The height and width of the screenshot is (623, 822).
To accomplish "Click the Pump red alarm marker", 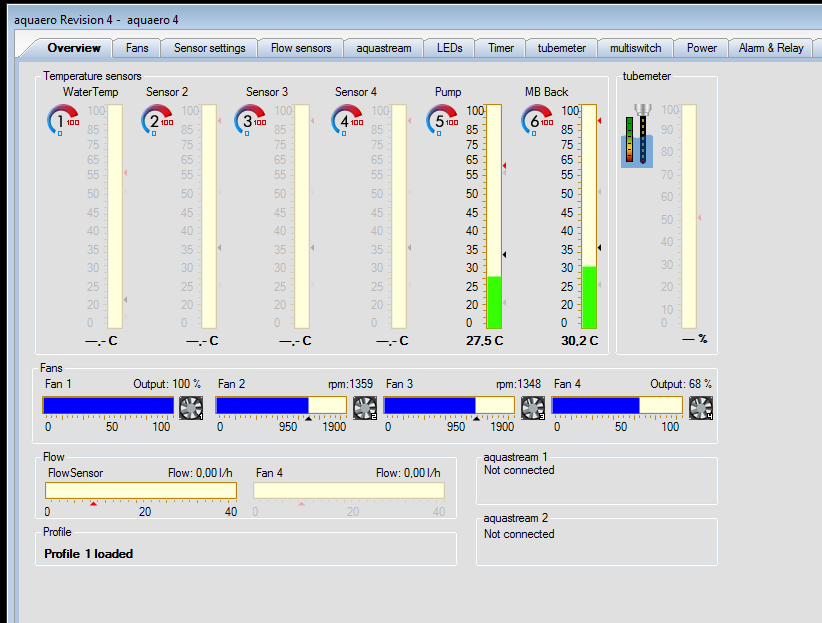I will [504, 166].
